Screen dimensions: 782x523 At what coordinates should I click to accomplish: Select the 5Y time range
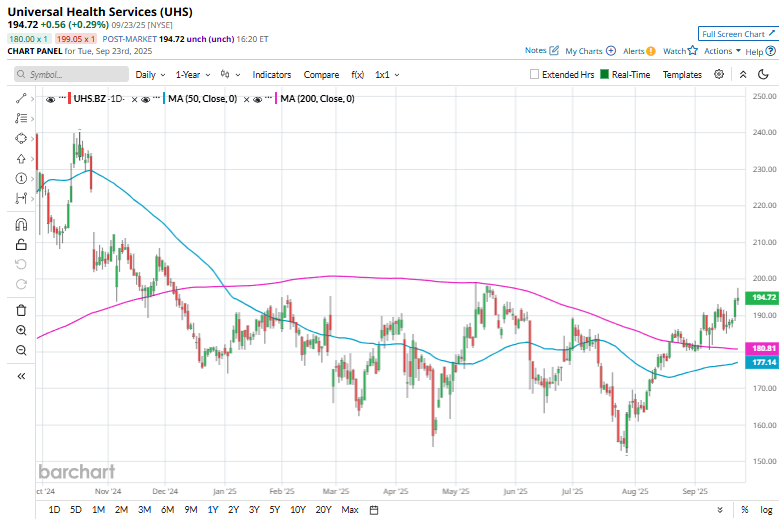[x=274, y=510]
